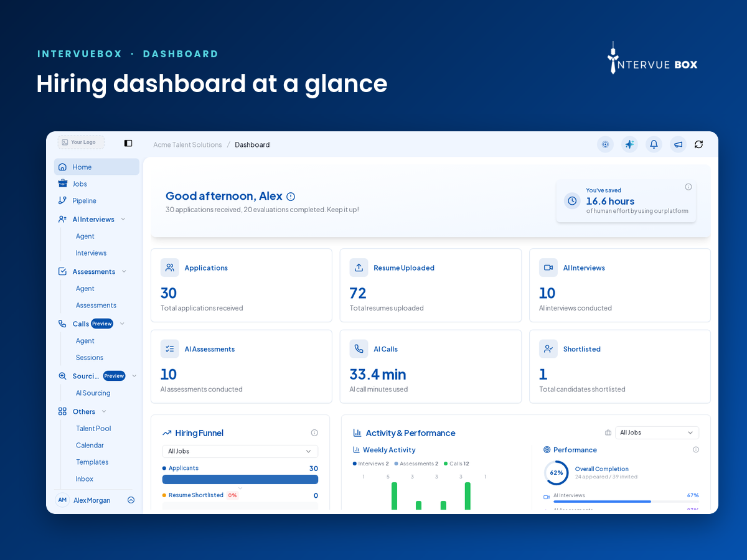Click the Acme Talent Solutions breadcrumb
747x560 pixels.
(x=187, y=144)
